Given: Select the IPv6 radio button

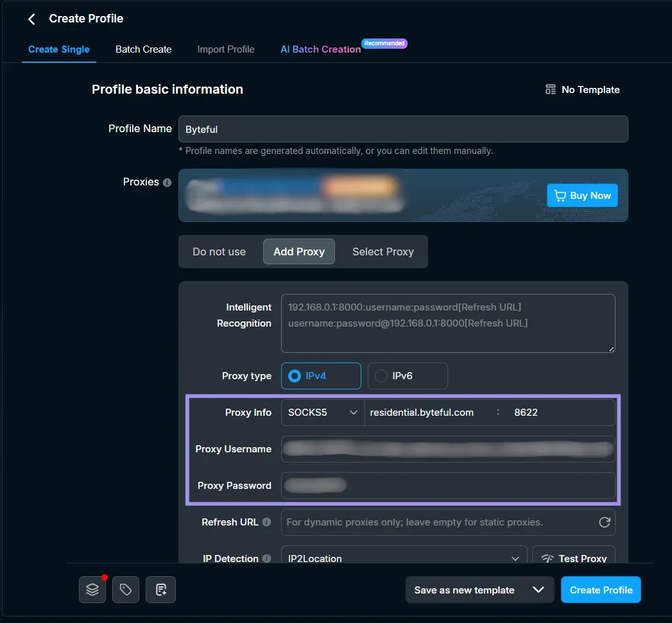Looking at the screenshot, I should tap(408, 376).
